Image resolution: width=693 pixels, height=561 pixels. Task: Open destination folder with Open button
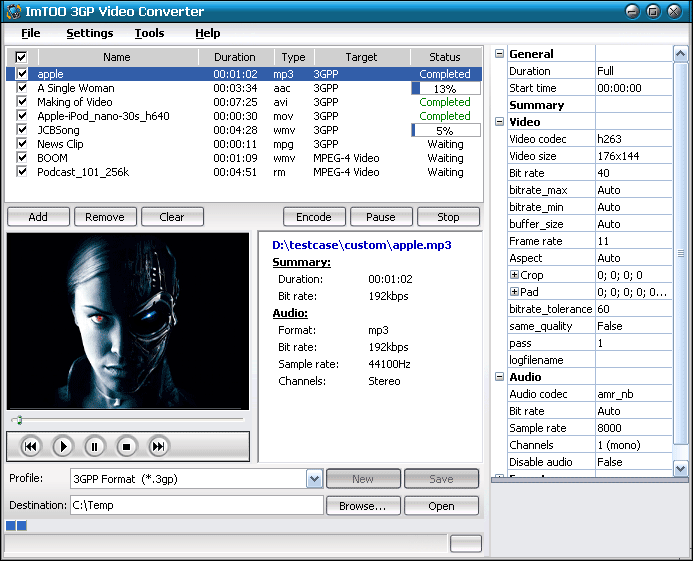click(x=441, y=506)
